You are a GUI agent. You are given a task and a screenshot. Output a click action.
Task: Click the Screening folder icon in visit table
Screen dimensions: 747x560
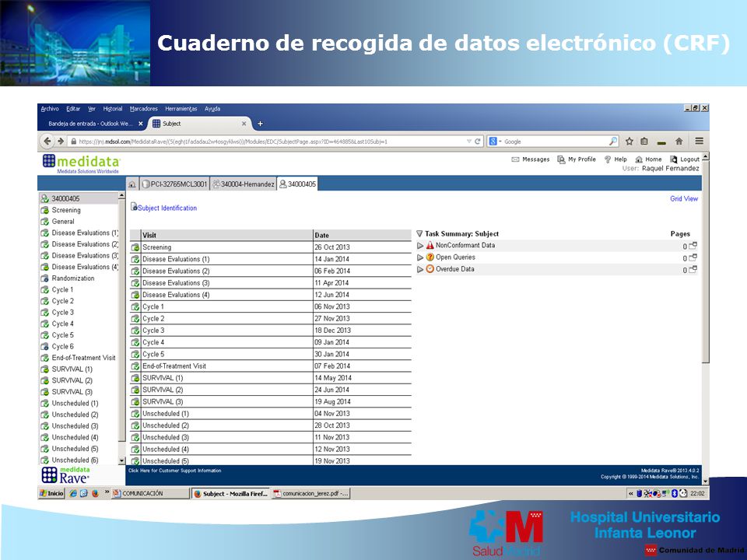[x=135, y=247]
